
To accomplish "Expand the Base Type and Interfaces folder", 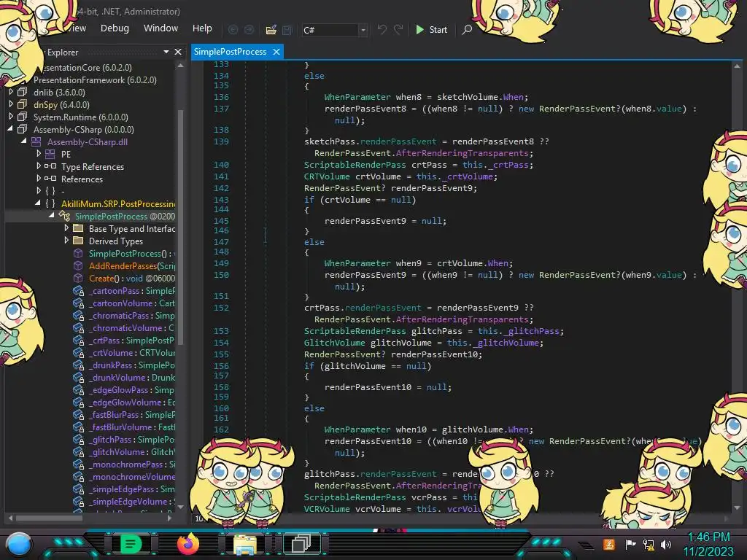I will (x=66, y=228).
